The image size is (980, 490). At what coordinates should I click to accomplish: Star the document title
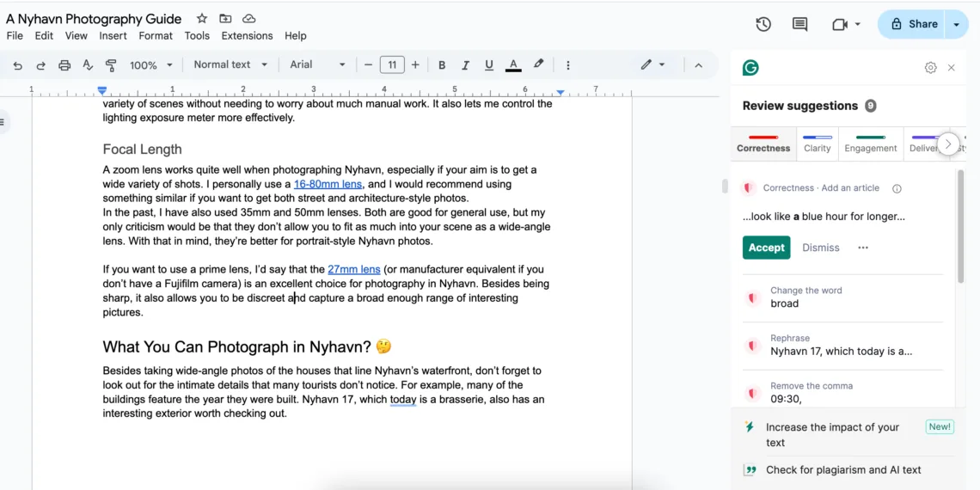point(202,19)
